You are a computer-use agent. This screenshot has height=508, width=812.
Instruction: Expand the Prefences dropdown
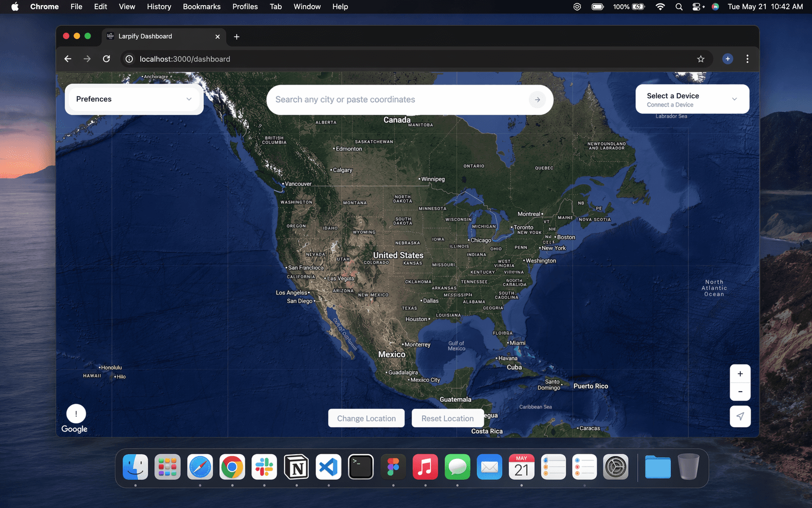click(134, 99)
